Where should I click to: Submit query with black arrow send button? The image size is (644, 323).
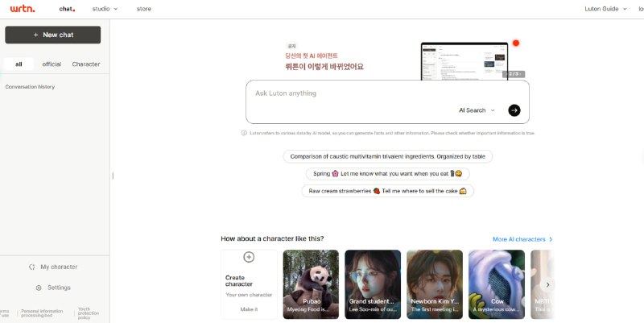click(514, 110)
